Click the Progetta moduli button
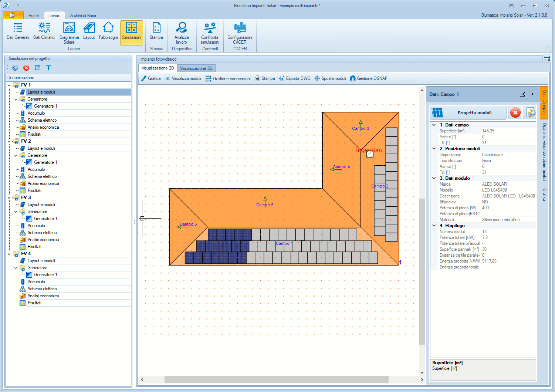The width and height of the screenshot is (555, 392). pos(468,113)
